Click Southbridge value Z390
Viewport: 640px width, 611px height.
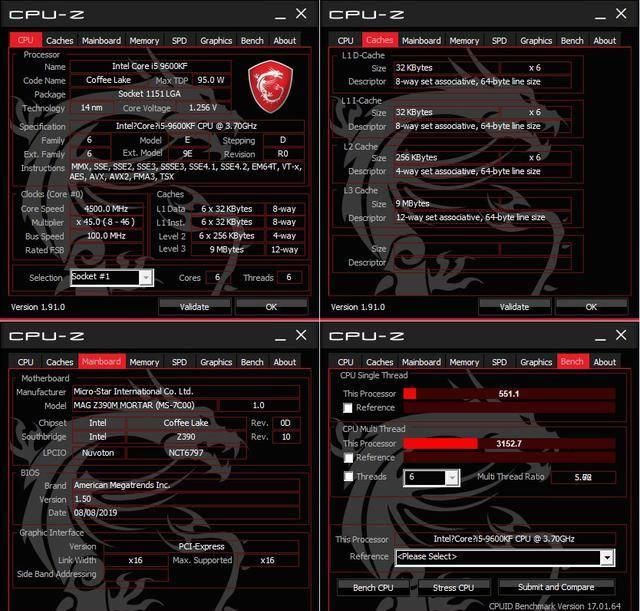click(186, 437)
